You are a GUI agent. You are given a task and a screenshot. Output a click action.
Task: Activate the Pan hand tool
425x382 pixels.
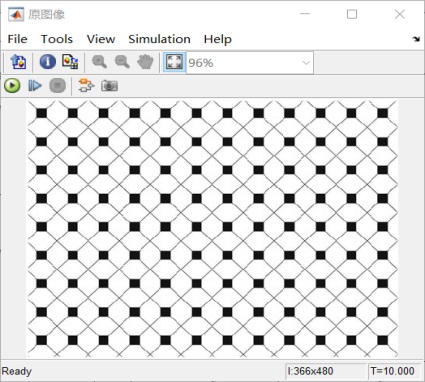145,62
